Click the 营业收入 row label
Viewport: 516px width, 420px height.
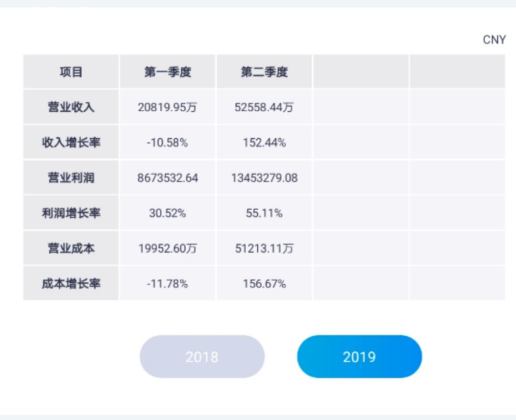70,107
